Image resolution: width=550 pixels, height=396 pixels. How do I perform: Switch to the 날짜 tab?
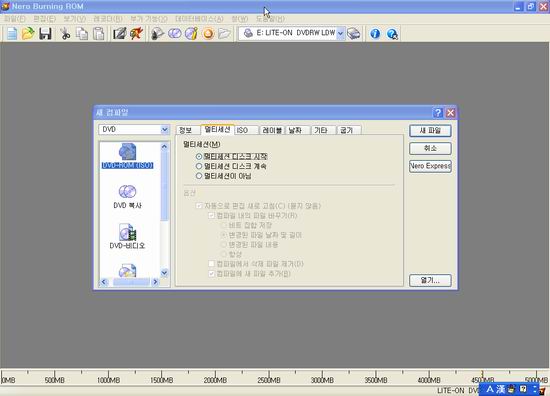coord(298,130)
